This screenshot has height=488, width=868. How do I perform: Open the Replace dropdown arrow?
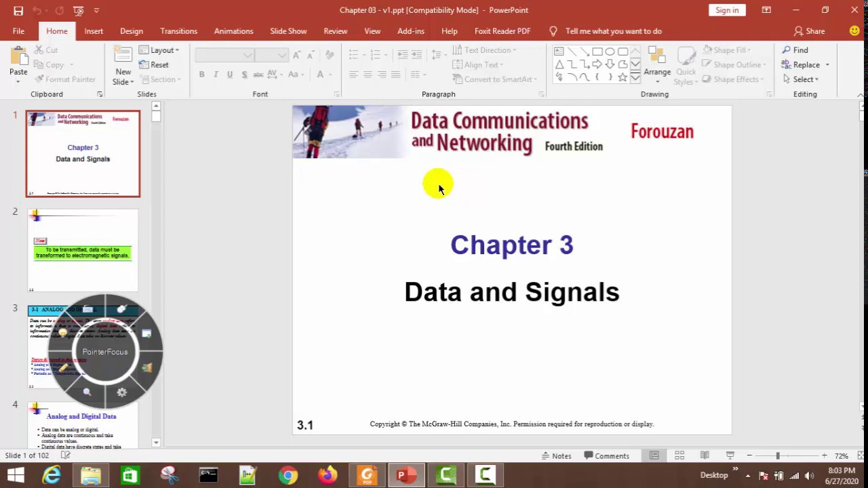827,65
